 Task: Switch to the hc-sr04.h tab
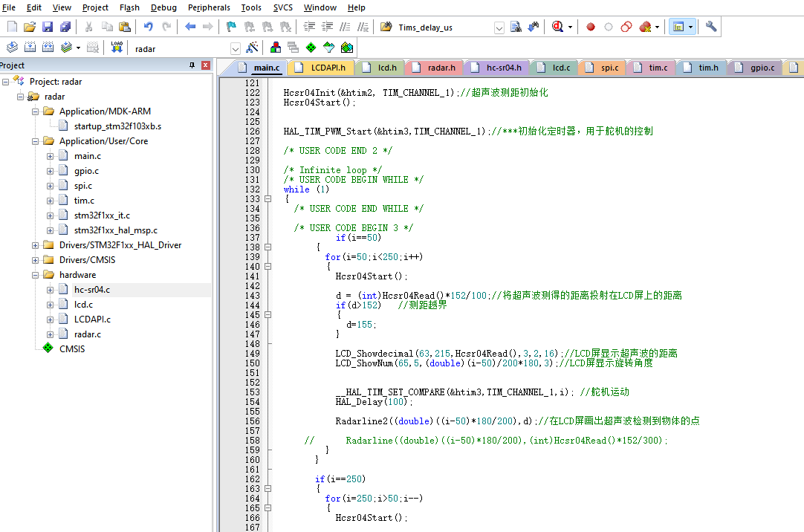(497, 68)
